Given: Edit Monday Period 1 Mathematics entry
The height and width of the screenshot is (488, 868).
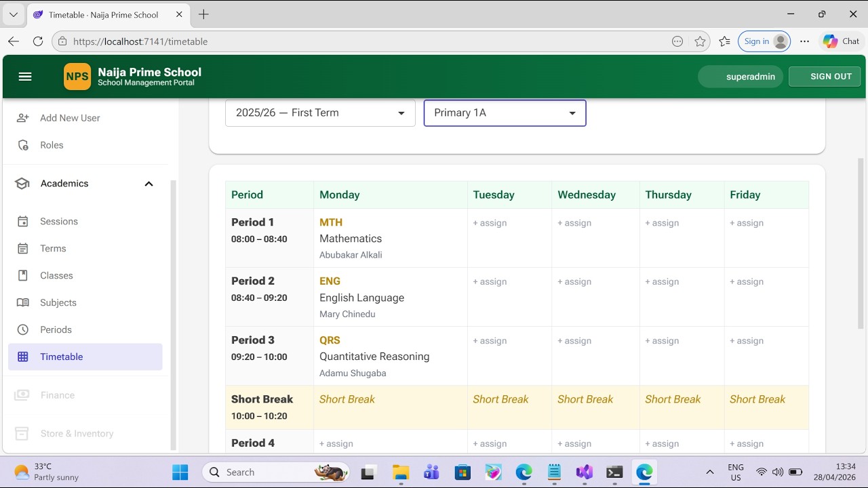Looking at the screenshot, I should click(391, 239).
